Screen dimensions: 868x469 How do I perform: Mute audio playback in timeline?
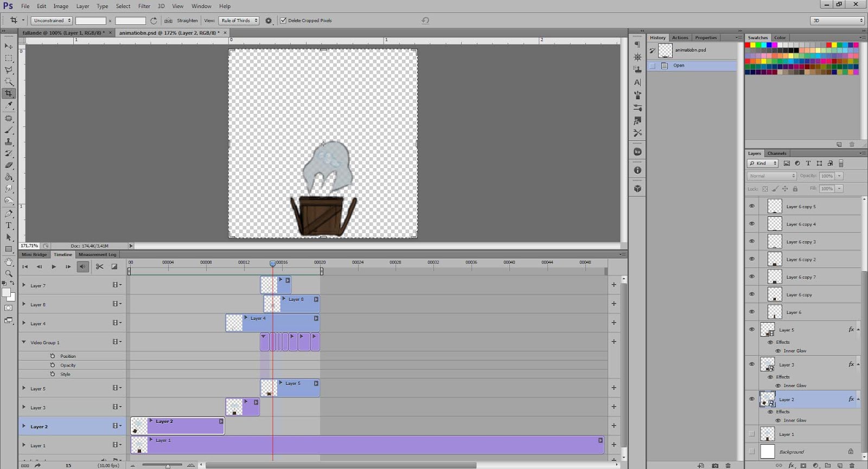82,266
